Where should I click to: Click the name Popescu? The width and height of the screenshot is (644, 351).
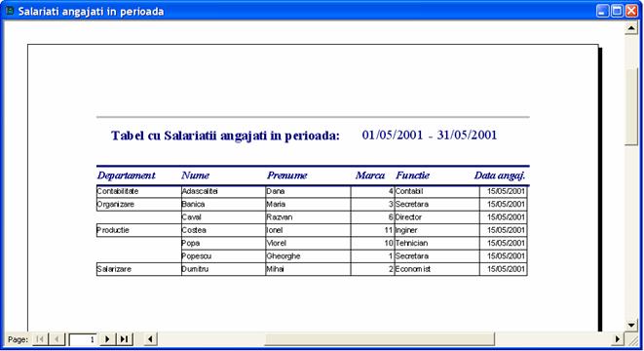(197, 256)
